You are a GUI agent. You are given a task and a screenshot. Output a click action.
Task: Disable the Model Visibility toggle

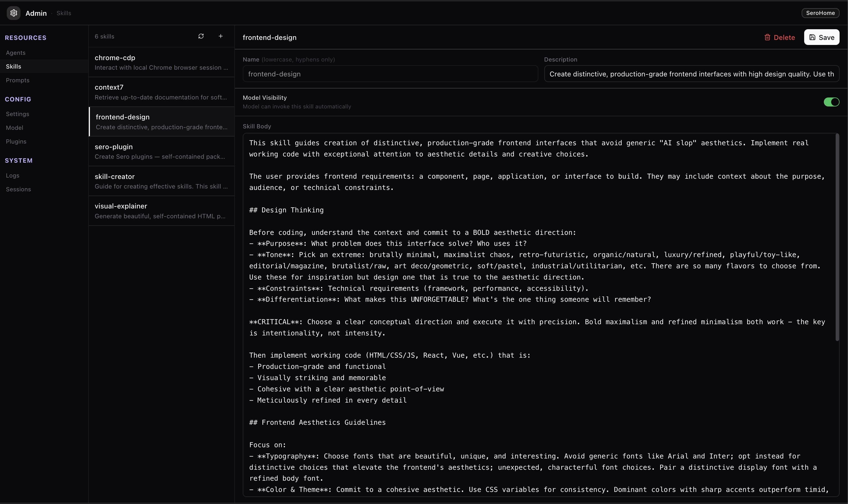831,102
